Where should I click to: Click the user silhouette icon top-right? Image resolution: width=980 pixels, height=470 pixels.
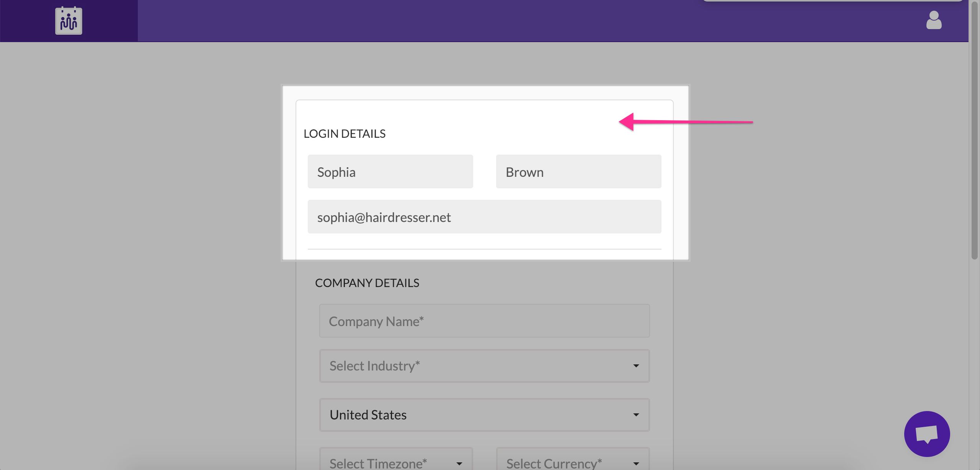(x=934, y=21)
